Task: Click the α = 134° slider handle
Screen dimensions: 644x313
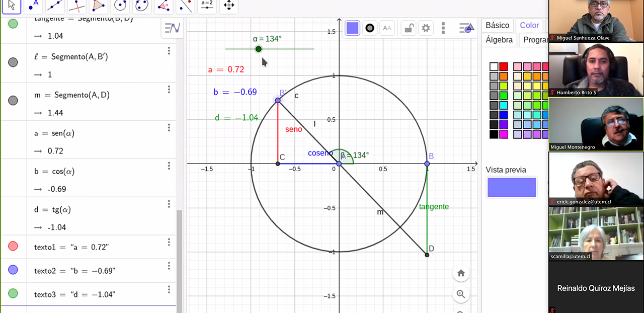Action: [259, 49]
